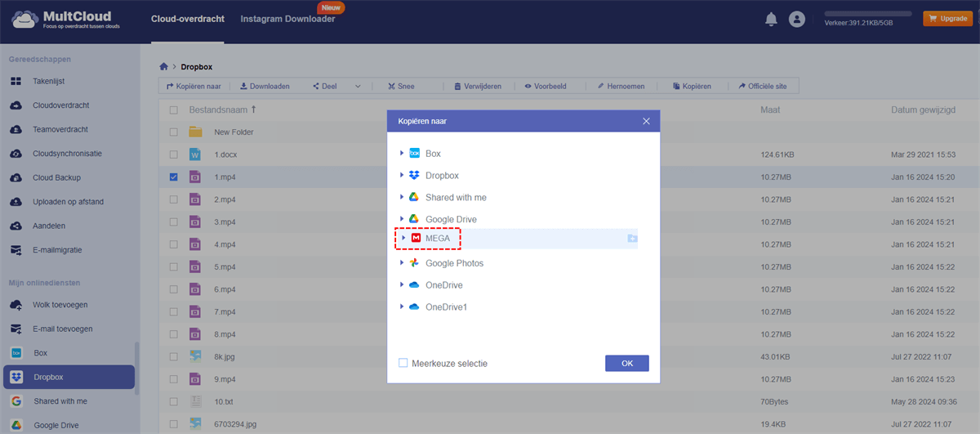980x434 pixels.
Task: Click the Box icon in sidebar
Action: pyautogui.click(x=16, y=353)
